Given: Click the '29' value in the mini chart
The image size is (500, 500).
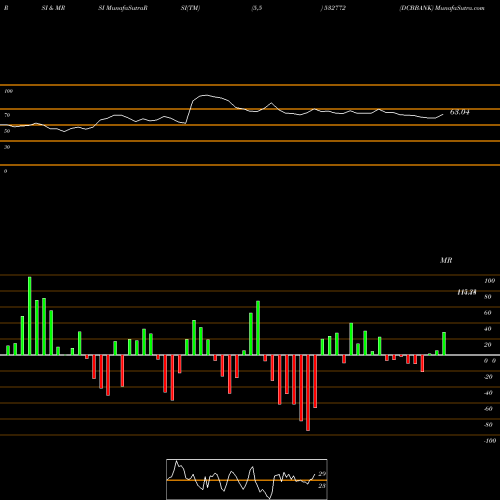Looking at the screenshot, I should click(x=322, y=474).
